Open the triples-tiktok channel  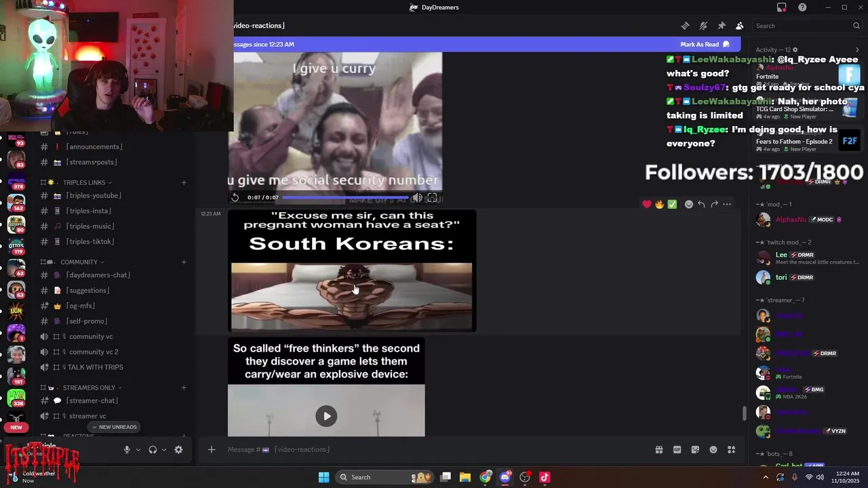click(90, 242)
